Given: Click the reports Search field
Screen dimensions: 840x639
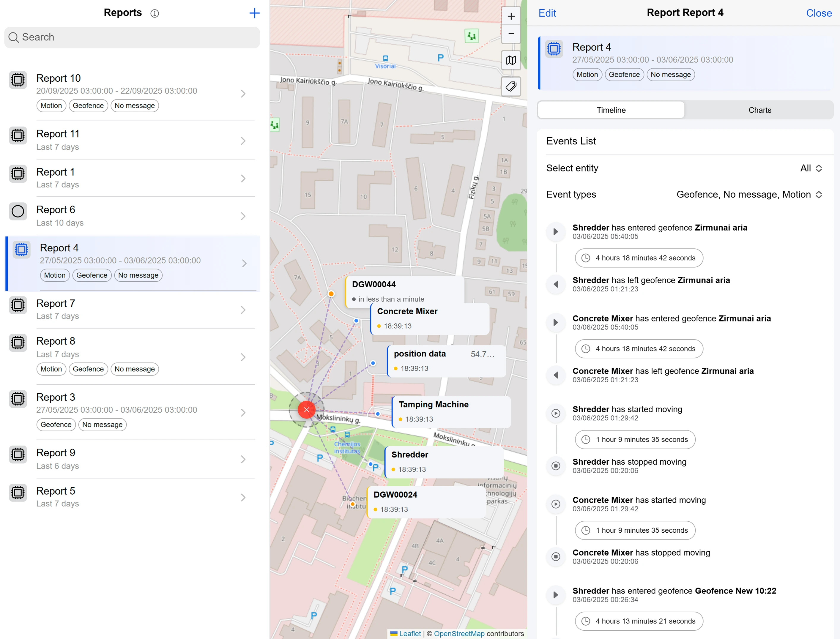Looking at the screenshot, I should pyautogui.click(x=132, y=37).
